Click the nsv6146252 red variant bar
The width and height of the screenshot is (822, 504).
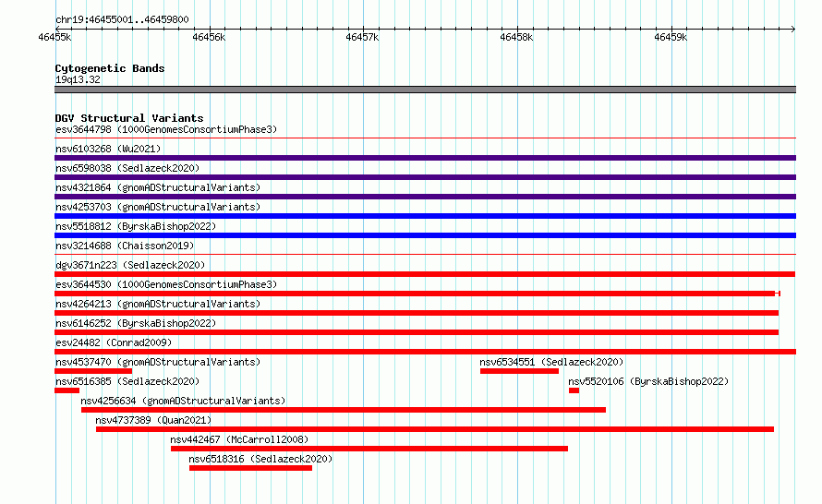pos(417,332)
